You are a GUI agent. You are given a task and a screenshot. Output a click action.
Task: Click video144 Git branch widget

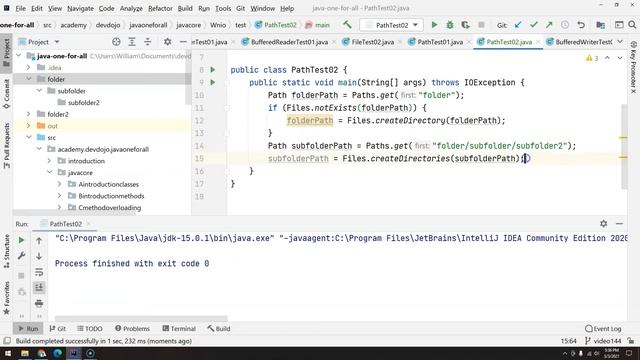pyautogui.click(x=603, y=341)
